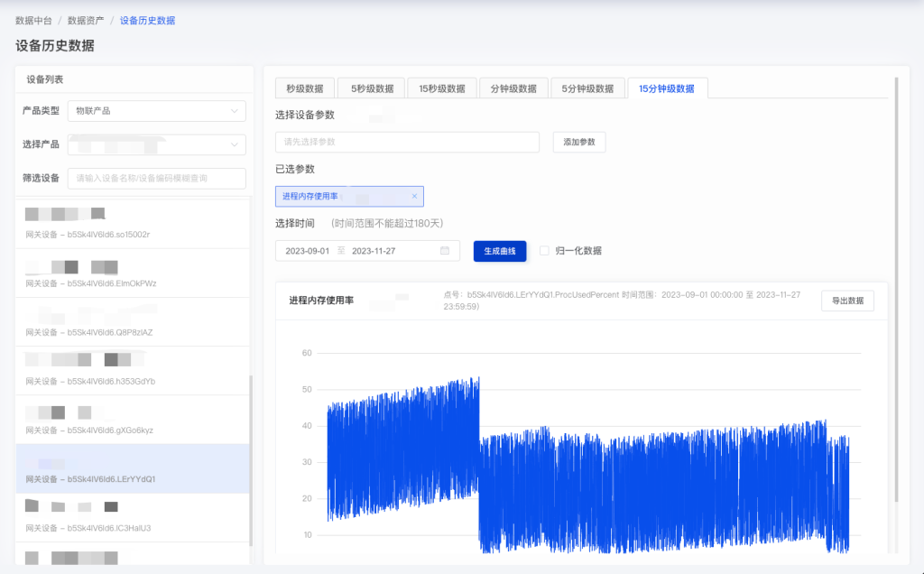This screenshot has height=574, width=924.
Task: Switch to the 分钟级数据 tab
Action: click(513, 88)
